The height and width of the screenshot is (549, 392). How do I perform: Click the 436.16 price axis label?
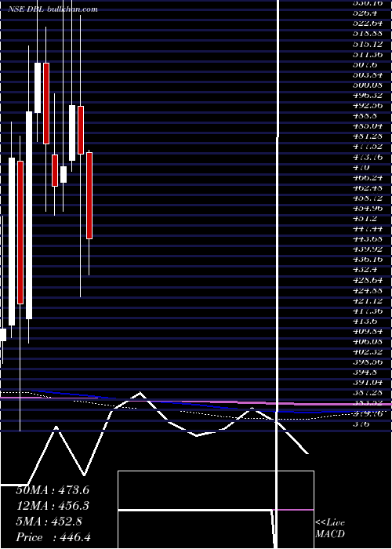(368, 260)
